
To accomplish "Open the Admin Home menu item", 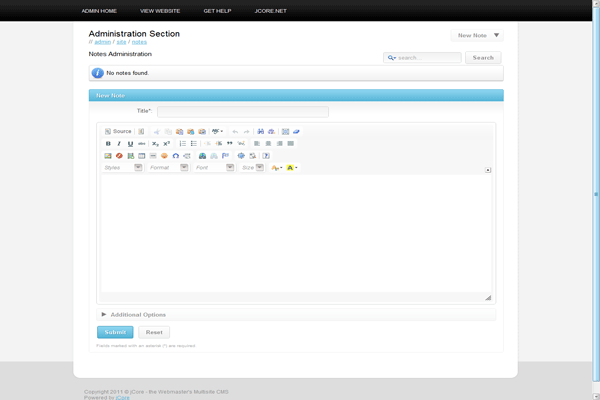I will tap(98, 10).
